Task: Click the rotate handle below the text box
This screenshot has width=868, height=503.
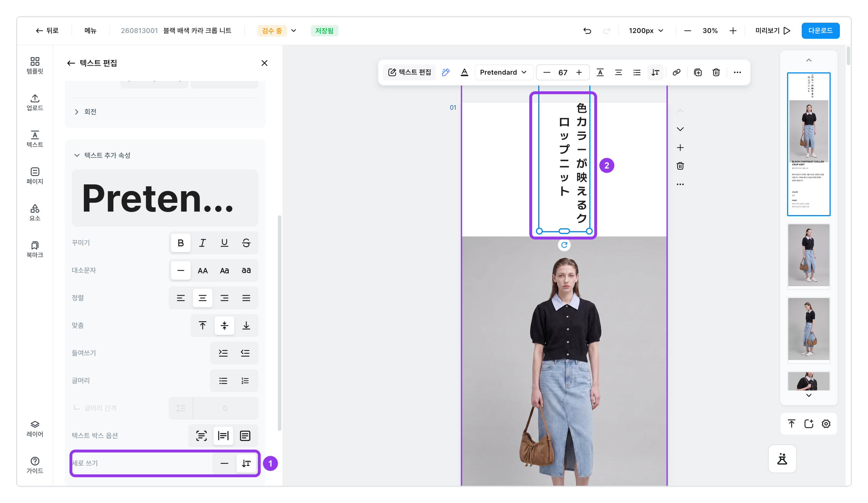Action: [x=564, y=245]
